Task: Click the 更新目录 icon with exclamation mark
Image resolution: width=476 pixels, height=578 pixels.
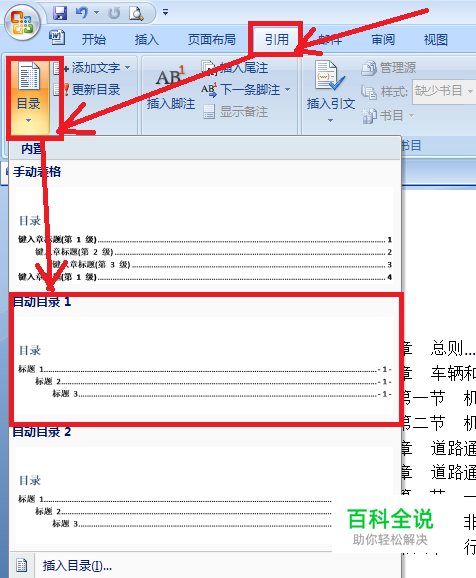Action: (61, 90)
